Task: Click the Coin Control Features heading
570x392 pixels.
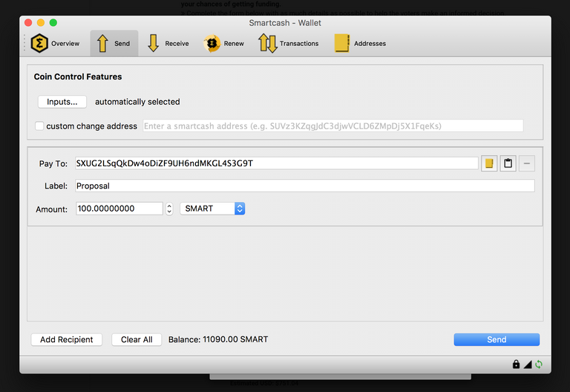Action: [x=78, y=76]
